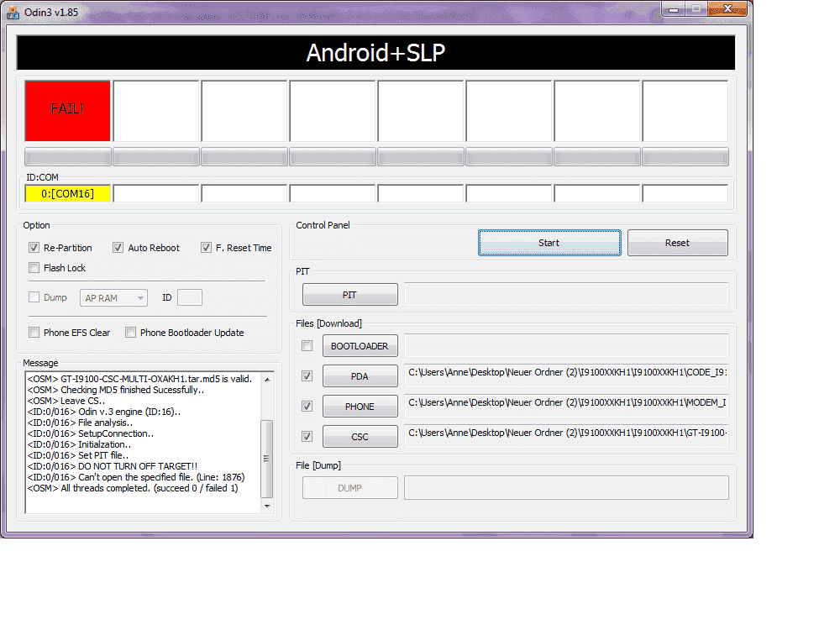This screenshot has height=630, width=840.
Task: Uncheck the PHONE file checkbox
Action: point(307,406)
